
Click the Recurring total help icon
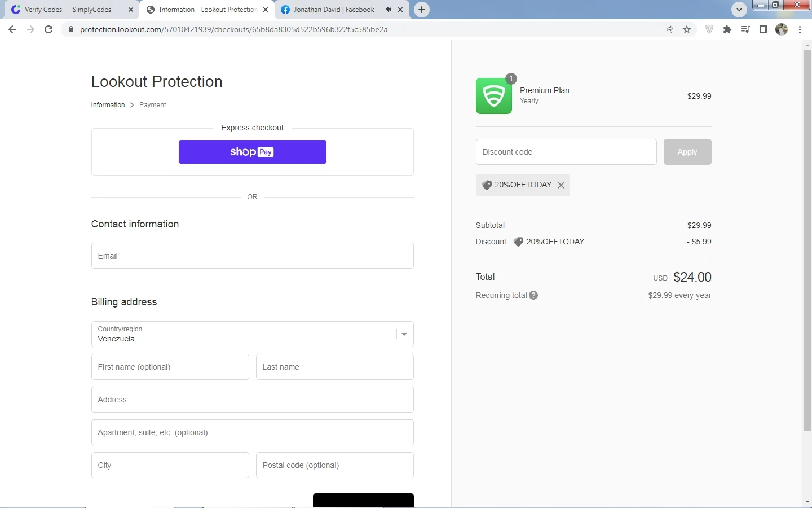point(533,295)
